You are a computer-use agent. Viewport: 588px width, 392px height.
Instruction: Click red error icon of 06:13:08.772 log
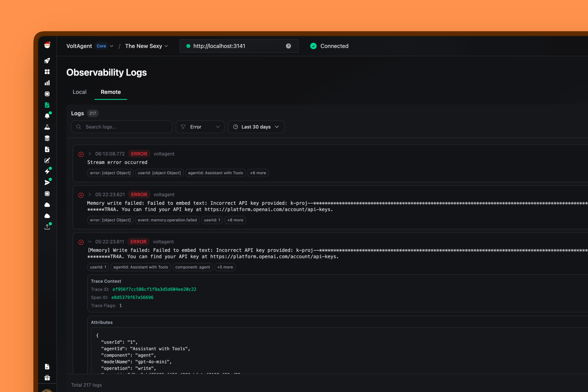81,154
